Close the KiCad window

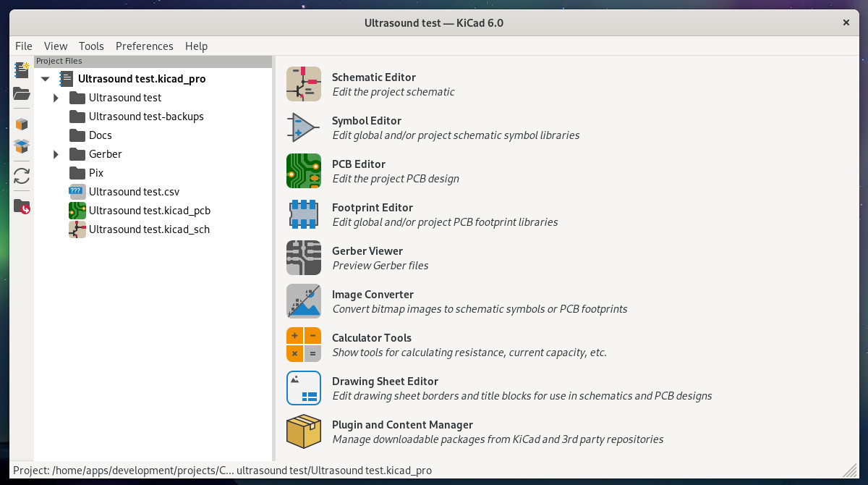[846, 22]
